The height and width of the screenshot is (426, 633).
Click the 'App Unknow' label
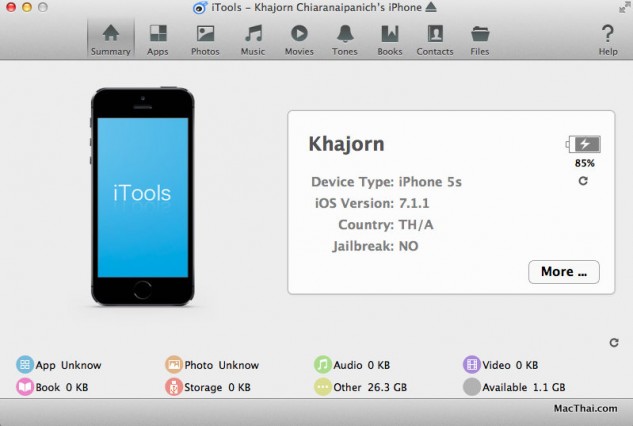click(x=68, y=365)
